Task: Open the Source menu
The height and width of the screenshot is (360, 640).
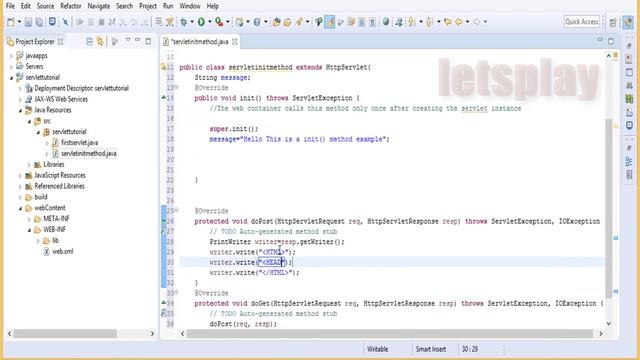Action: coord(45,6)
